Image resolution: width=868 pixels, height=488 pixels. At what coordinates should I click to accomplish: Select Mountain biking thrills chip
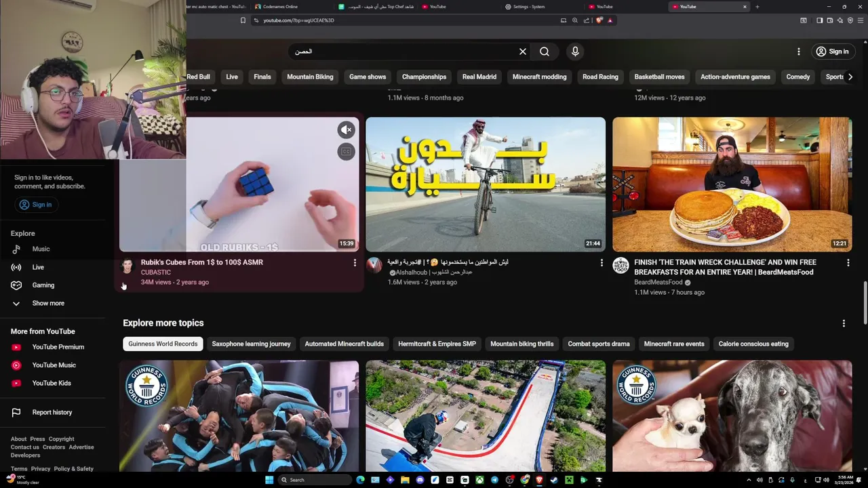click(x=522, y=344)
